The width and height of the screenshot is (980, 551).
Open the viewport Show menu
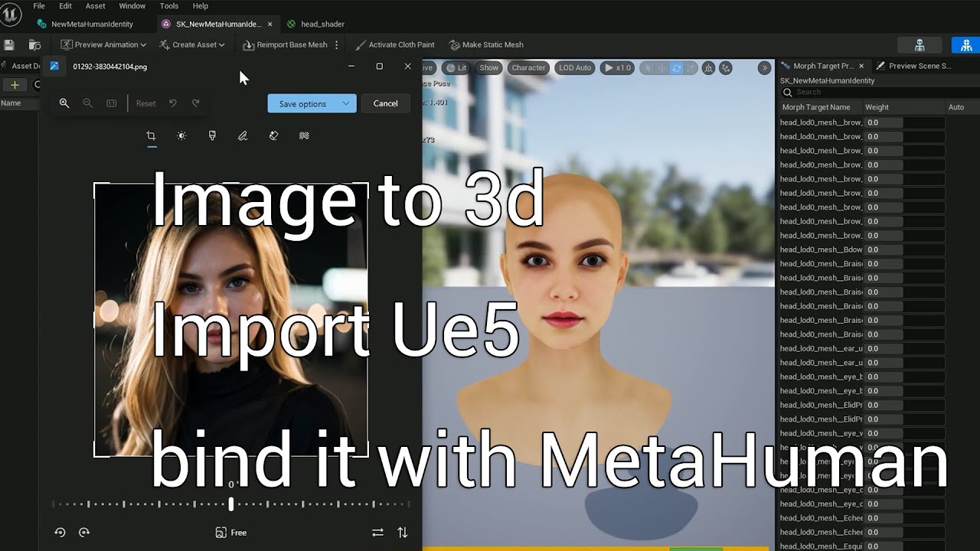488,67
